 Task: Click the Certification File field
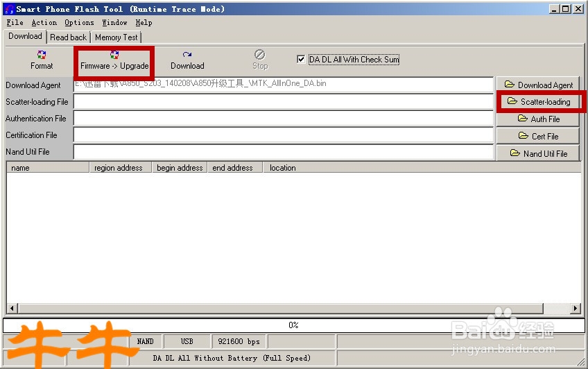pos(284,135)
